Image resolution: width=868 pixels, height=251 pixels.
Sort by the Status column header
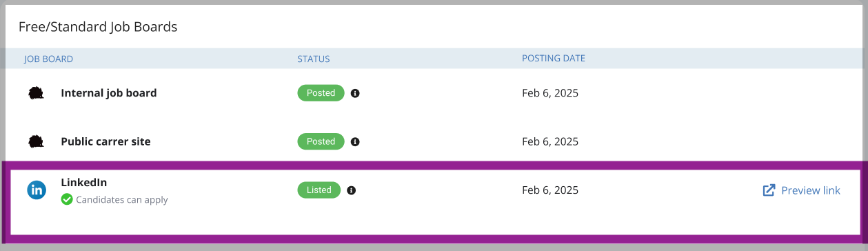click(x=314, y=59)
